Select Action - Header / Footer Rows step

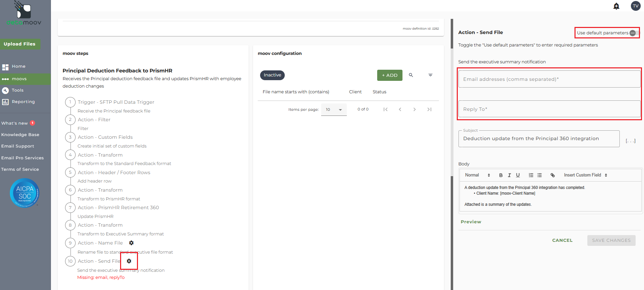[x=114, y=172]
